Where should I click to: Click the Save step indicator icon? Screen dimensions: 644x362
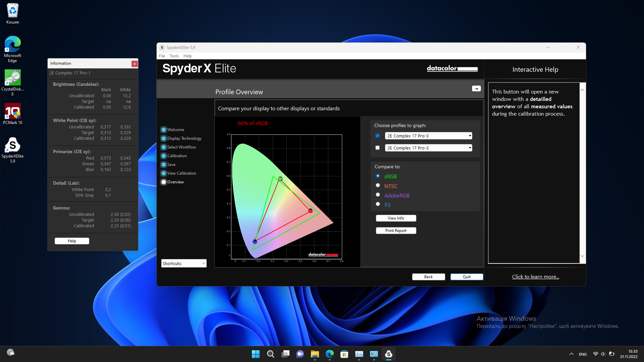click(164, 165)
